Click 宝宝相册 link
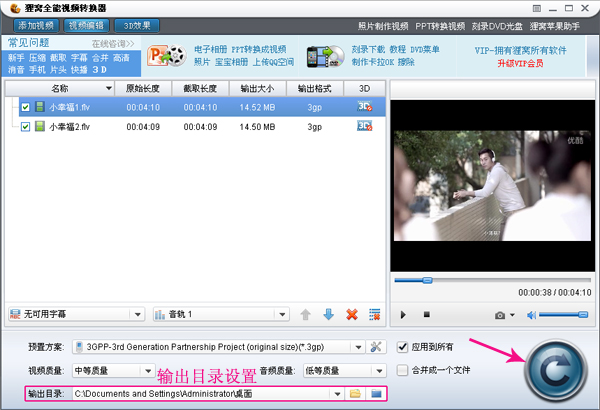The height and width of the screenshot is (410, 600). coord(232,62)
